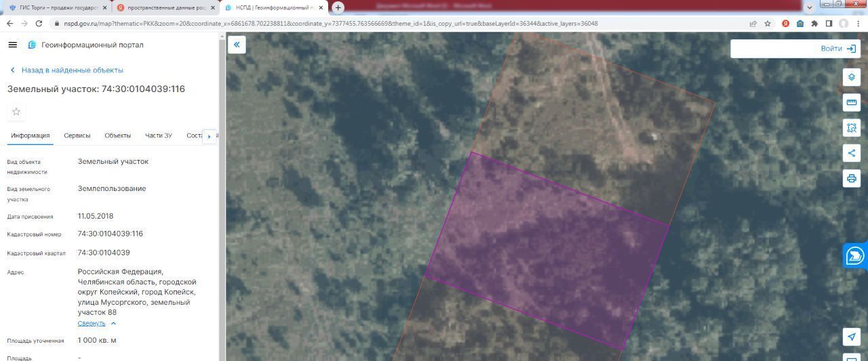Close the НСПД Геоинформационный tab

(321, 7)
